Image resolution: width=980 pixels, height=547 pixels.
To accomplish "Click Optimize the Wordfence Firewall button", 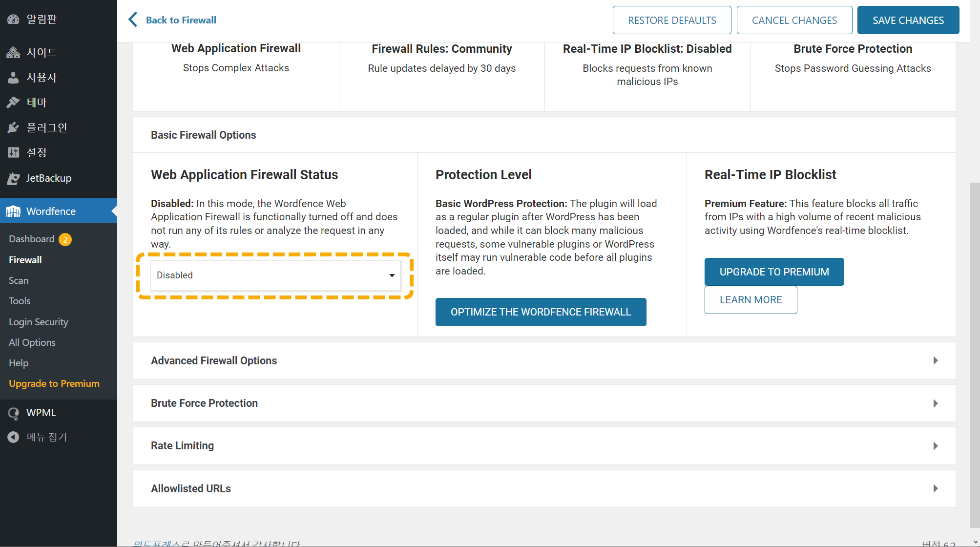I will click(541, 312).
